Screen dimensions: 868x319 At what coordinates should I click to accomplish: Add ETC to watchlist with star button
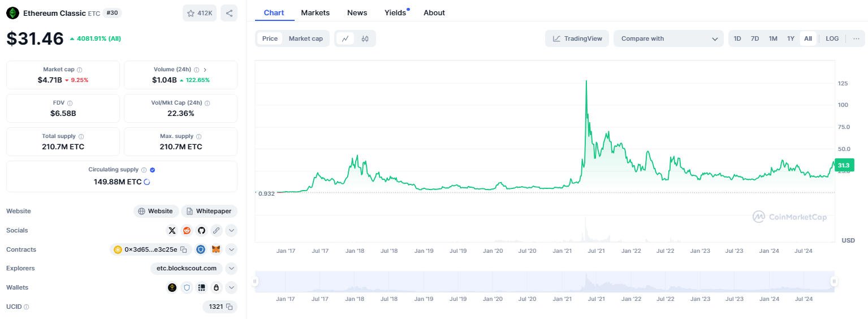coord(200,13)
